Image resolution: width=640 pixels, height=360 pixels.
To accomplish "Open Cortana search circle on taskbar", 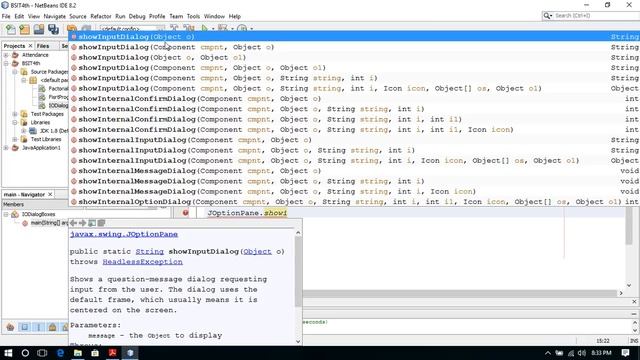I will click(x=25, y=353).
